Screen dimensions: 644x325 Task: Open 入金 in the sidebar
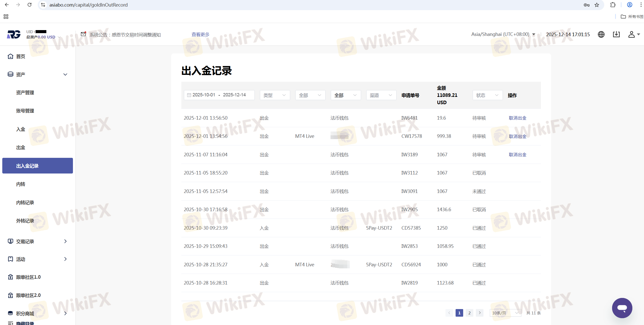[x=21, y=129]
